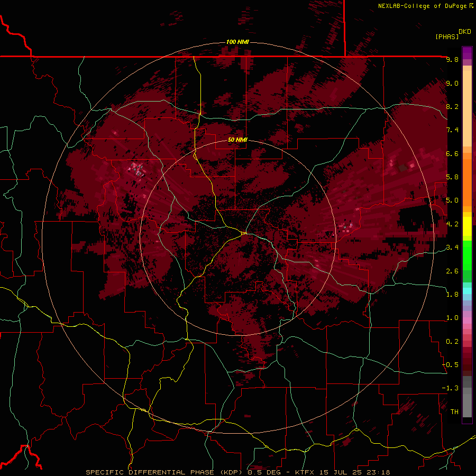Click the 5.0 value on the color scale
Image resolution: width=476 pixels, height=476 pixels.
tap(452, 200)
